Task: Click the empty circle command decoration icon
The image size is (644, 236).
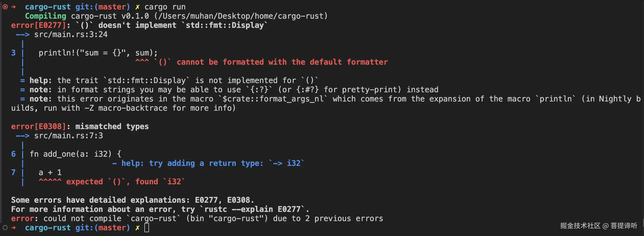Action: [5, 228]
